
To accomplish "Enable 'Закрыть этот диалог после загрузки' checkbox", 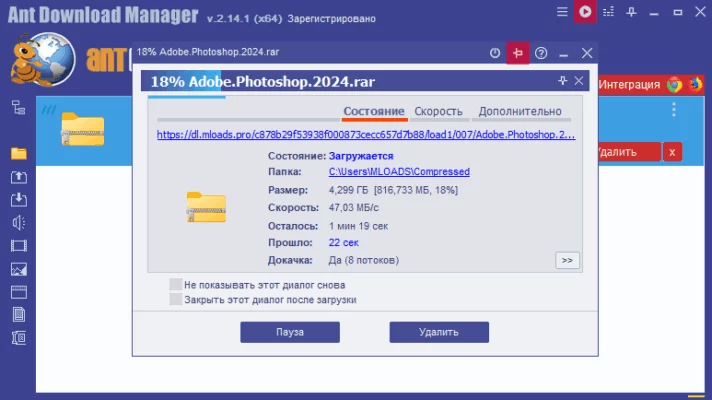I will [175, 299].
